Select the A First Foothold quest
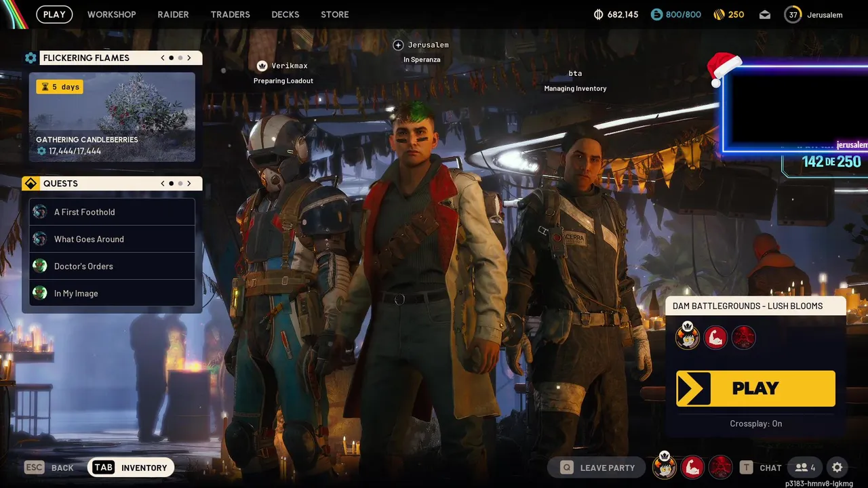 (112, 212)
